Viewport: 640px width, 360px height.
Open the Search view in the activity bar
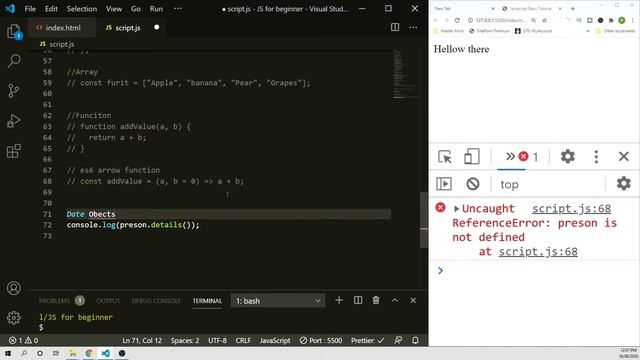tap(13, 61)
